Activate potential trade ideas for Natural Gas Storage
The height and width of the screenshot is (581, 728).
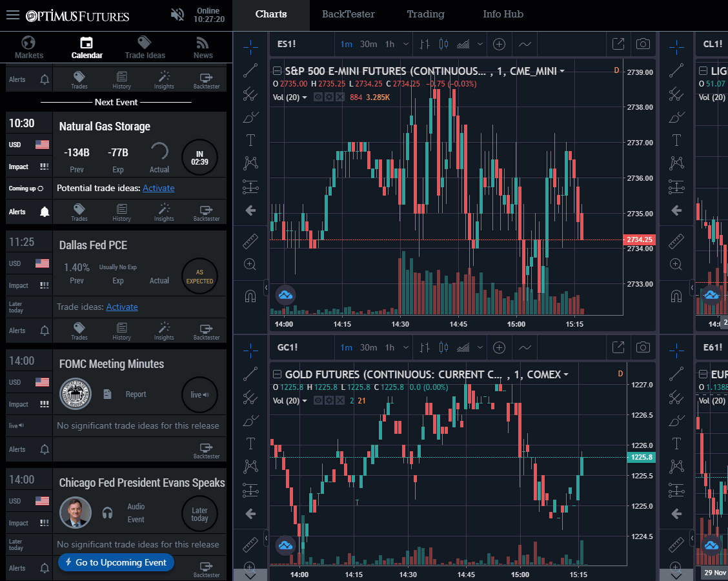(x=158, y=188)
